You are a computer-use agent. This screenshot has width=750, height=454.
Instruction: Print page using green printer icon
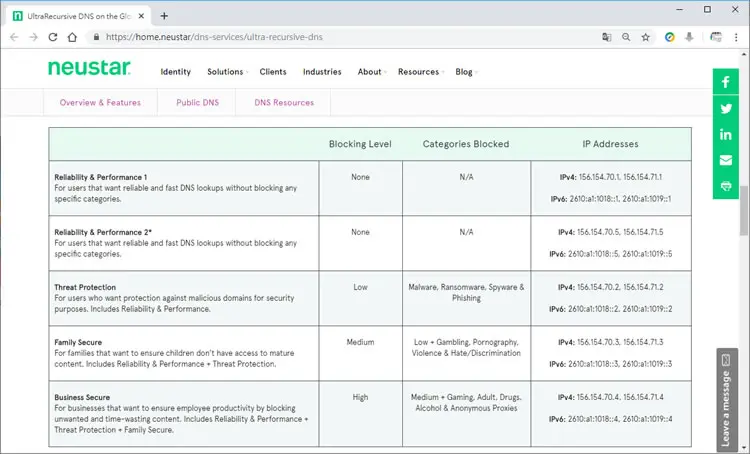726,186
